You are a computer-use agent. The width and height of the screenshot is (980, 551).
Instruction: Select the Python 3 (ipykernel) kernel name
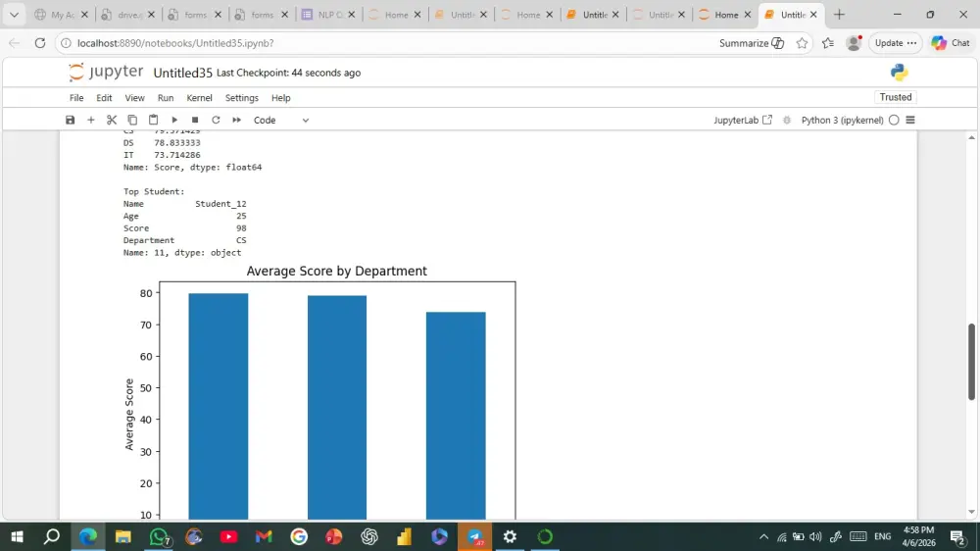click(x=842, y=120)
